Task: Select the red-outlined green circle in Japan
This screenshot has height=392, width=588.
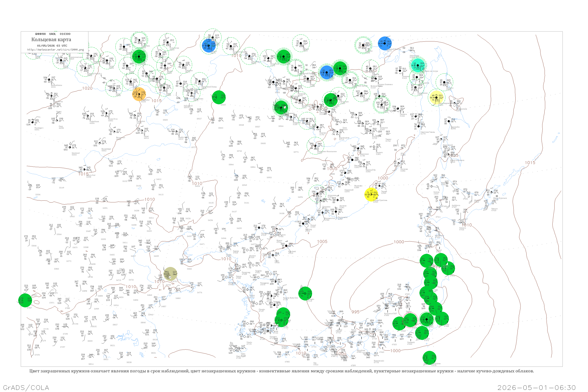Action: click(410, 320)
